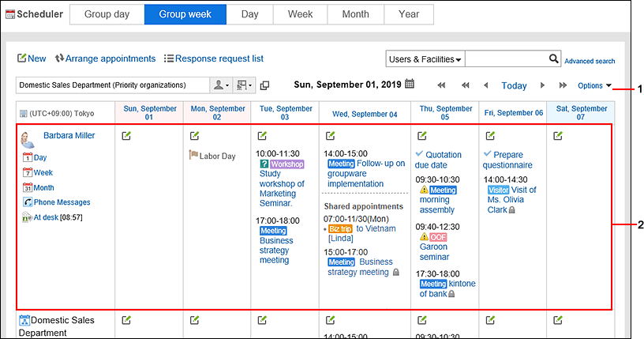Open the Day view tab

tap(249, 14)
